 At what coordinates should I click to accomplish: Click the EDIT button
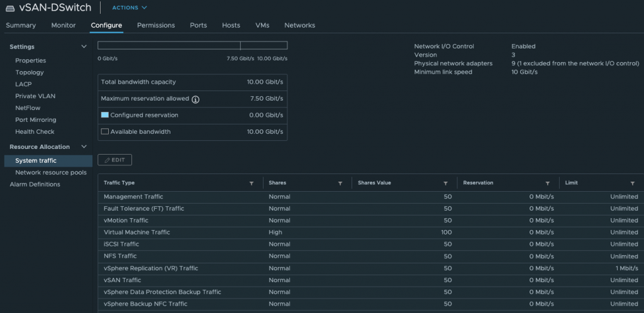click(114, 160)
